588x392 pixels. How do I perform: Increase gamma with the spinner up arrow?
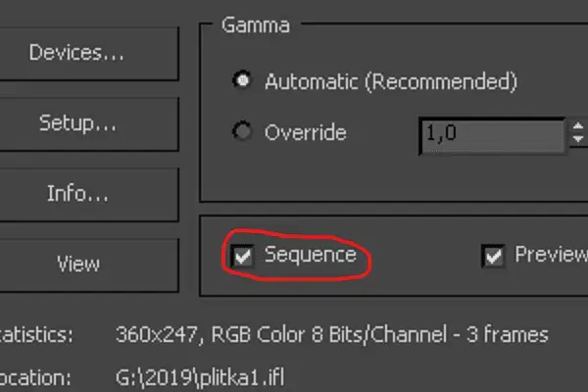click(577, 125)
